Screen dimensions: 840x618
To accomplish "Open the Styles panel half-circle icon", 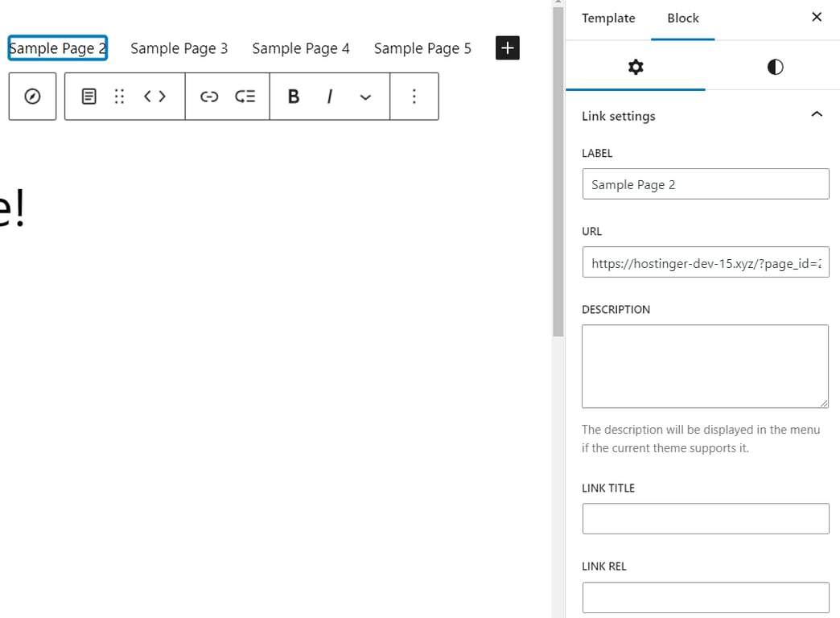I will pos(774,67).
